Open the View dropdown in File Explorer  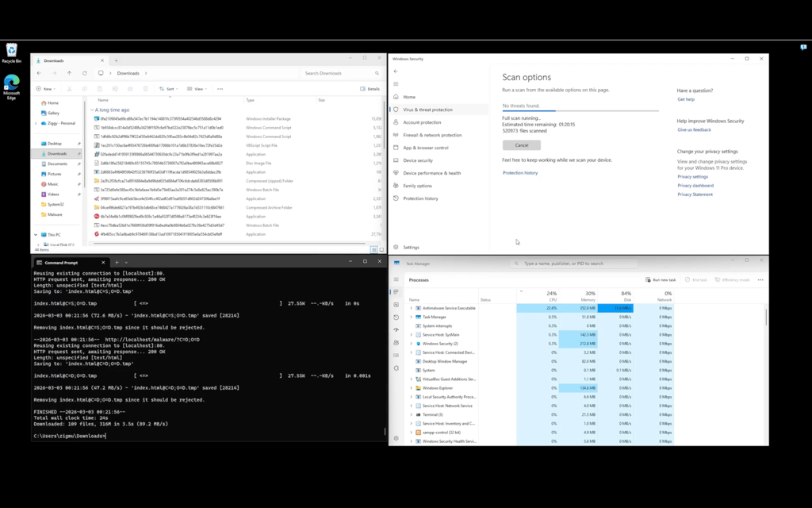[x=197, y=89]
